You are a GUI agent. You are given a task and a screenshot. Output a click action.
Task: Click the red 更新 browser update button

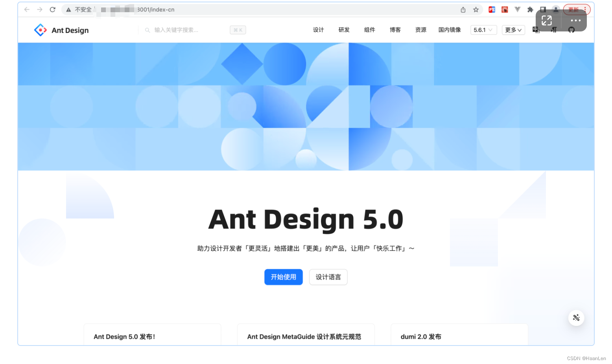[577, 9]
